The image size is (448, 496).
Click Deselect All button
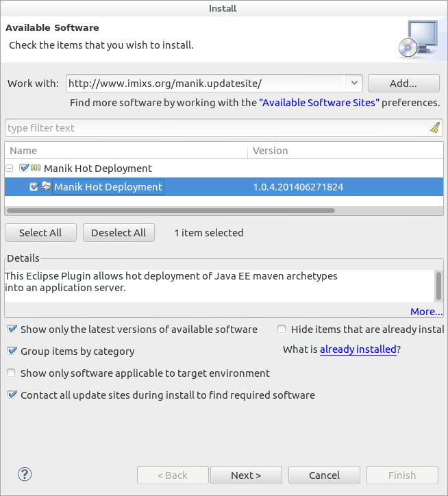(x=119, y=232)
